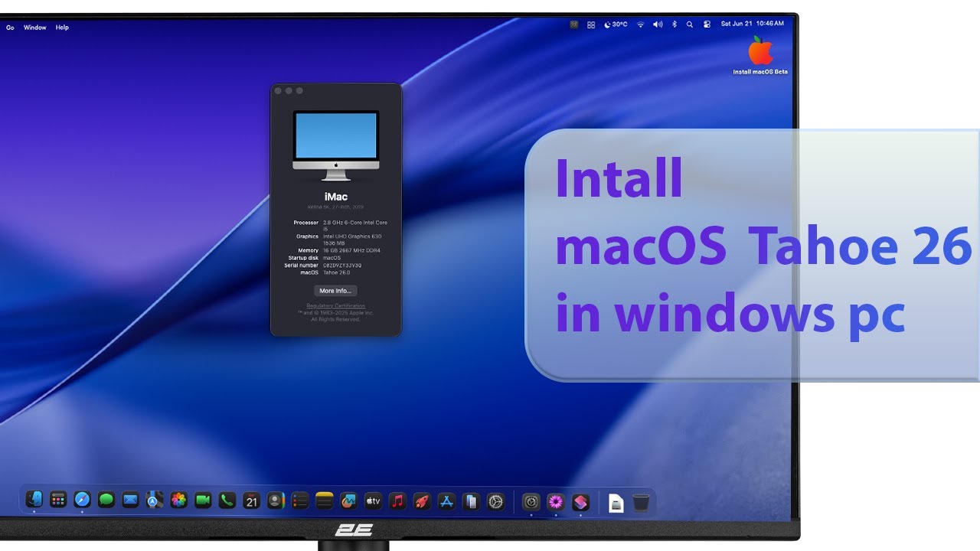Open Maps from the dock
This screenshot has height=551, width=980.
(x=155, y=501)
